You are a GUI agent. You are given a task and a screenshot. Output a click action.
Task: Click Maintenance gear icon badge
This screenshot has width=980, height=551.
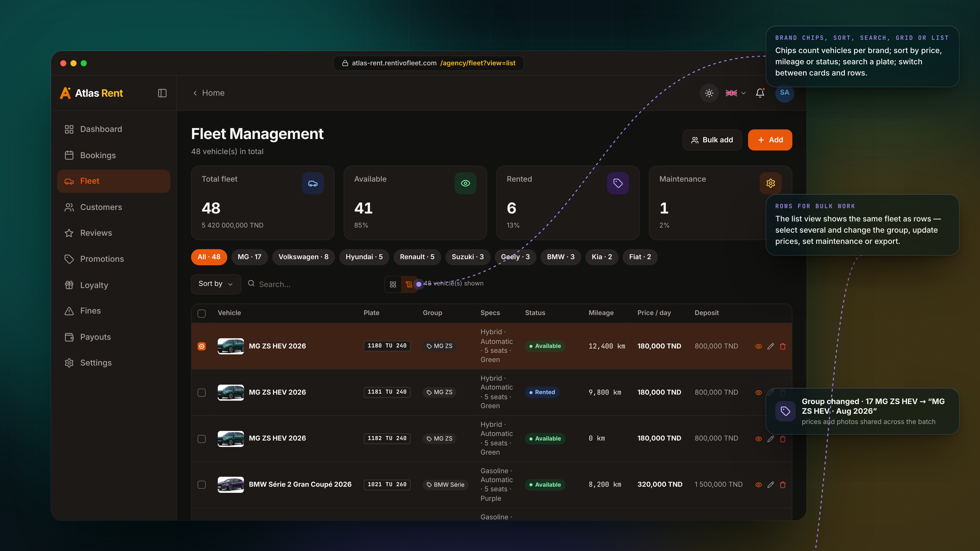coord(770,183)
